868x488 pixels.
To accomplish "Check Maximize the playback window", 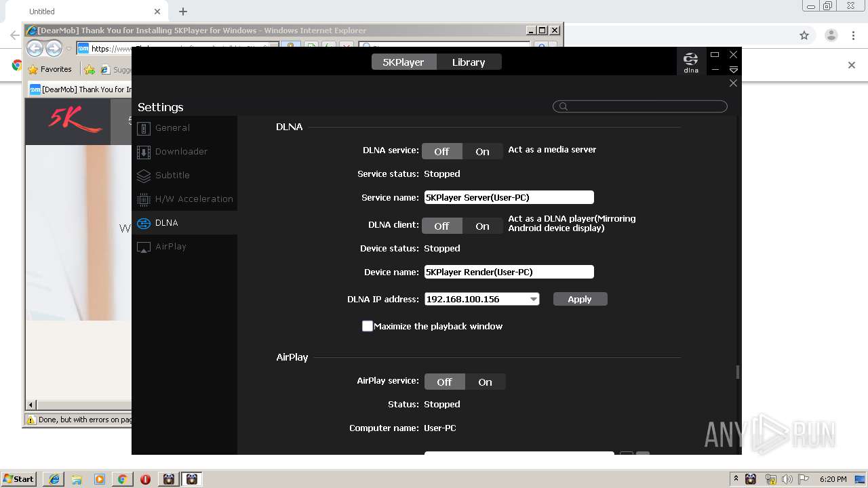I will 368,326.
